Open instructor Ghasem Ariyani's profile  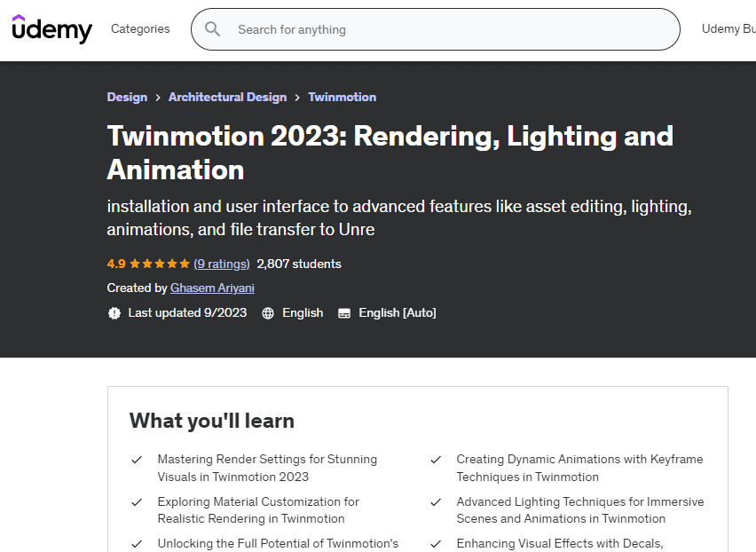[212, 288]
